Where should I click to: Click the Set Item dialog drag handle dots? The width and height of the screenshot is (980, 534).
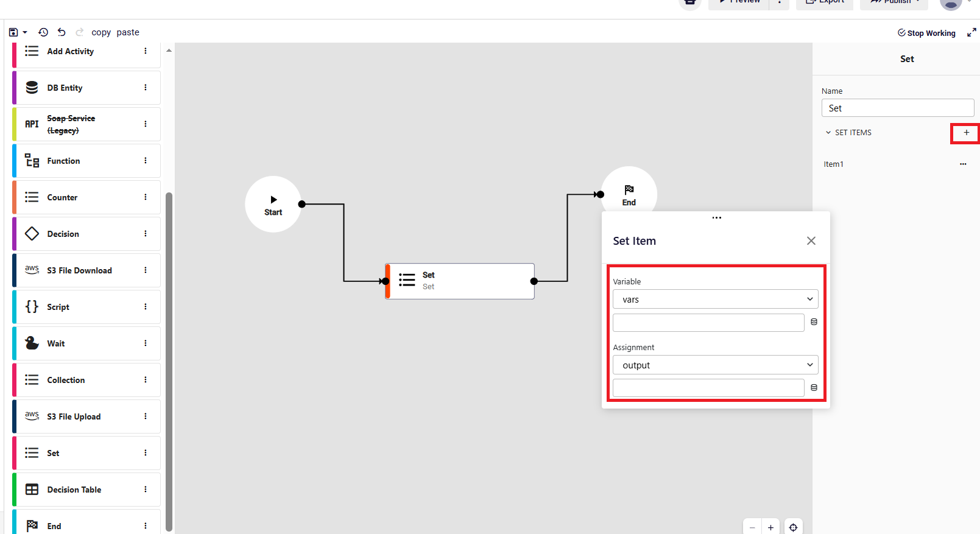point(716,218)
